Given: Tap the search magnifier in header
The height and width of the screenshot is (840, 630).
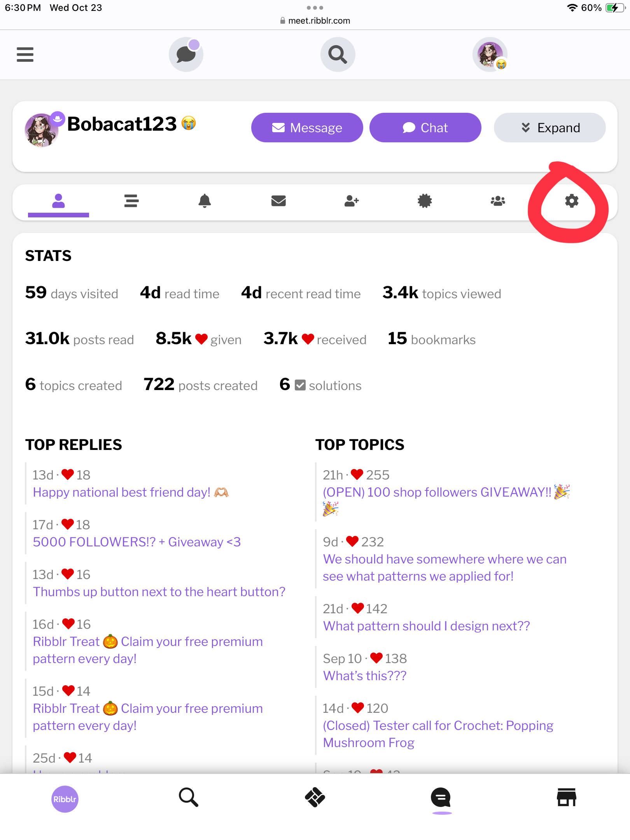Looking at the screenshot, I should pos(338,54).
